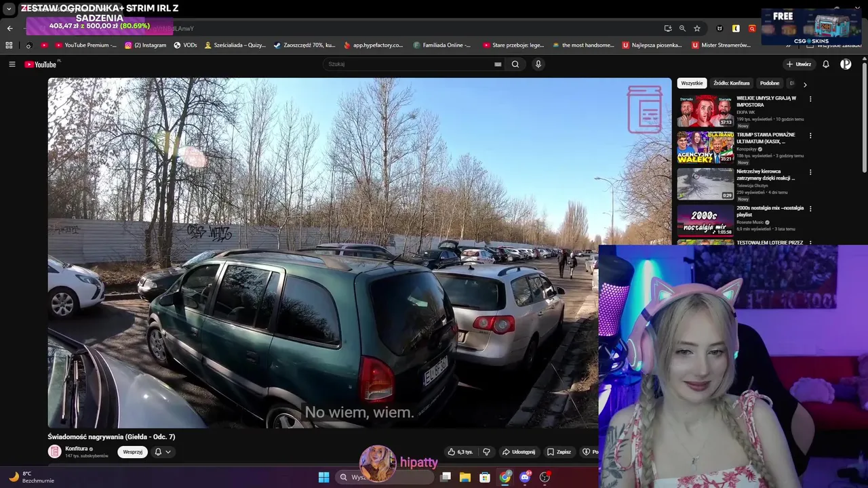Open the Sześcialiada – Quizy bookmark
The height and width of the screenshot is (488, 868).
pos(235,45)
